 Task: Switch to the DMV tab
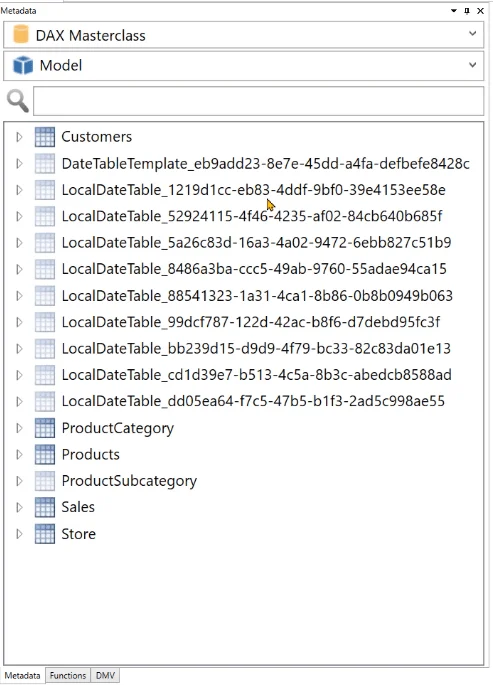click(x=105, y=675)
